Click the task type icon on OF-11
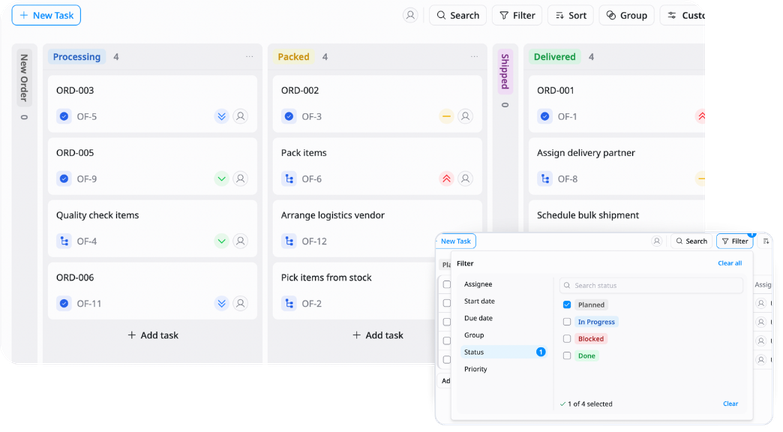The width and height of the screenshot is (783, 432). point(63,303)
